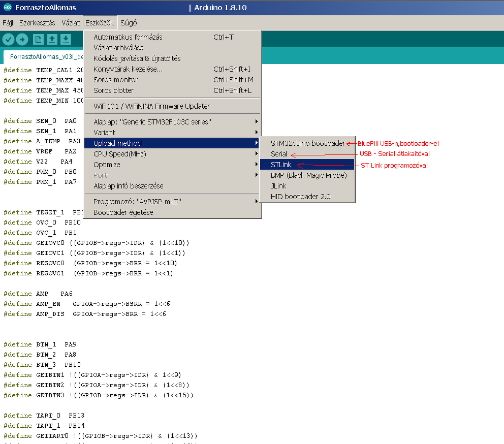Click the '#define AMP PA6' line
Image resolution: width=504 pixels, height=444 pixels.
tap(38, 294)
